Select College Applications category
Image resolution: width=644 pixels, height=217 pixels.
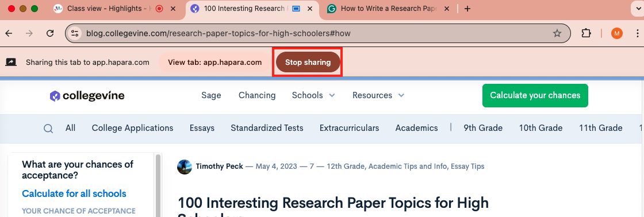(x=133, y=128)
